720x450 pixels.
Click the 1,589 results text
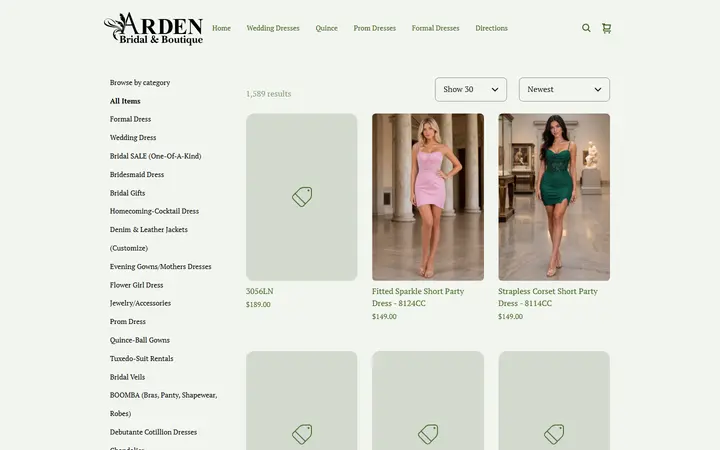(269, 94)
